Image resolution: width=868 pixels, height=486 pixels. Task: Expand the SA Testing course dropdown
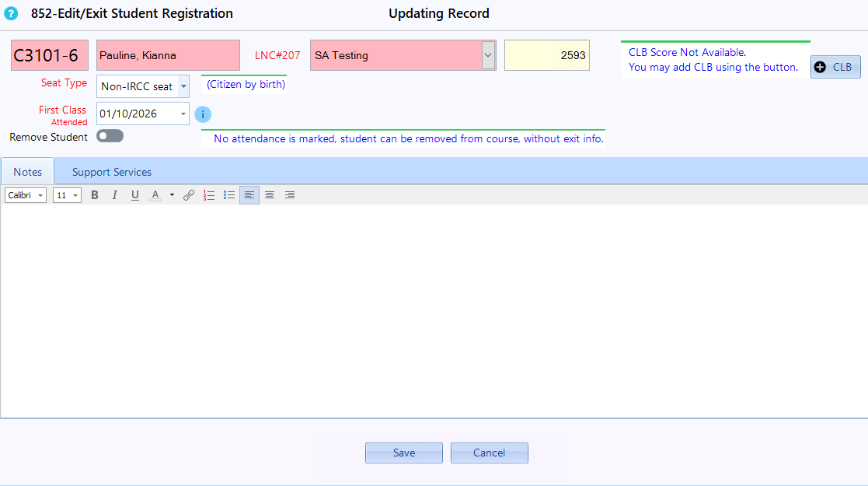point(488,55)
